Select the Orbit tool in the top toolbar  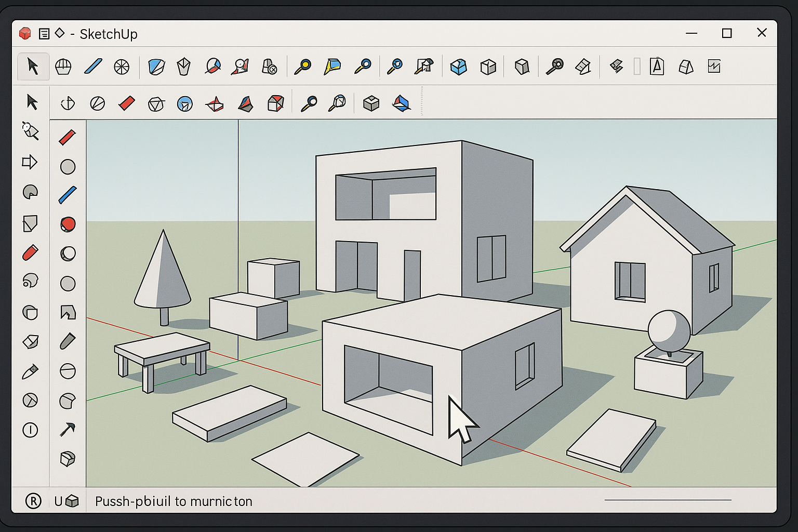coord(63,66)
